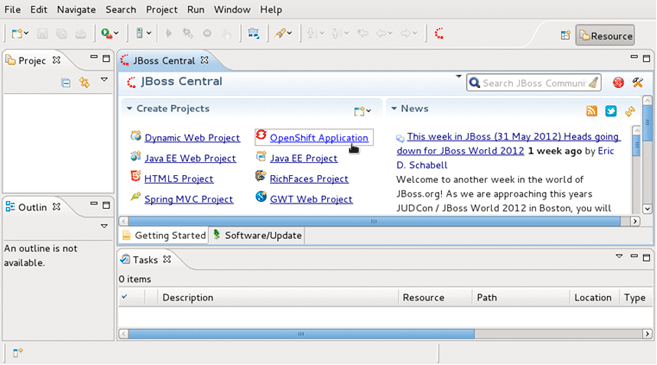Click the Save All toolbar icon
The image size is (657, 365).
click(62, 33)
